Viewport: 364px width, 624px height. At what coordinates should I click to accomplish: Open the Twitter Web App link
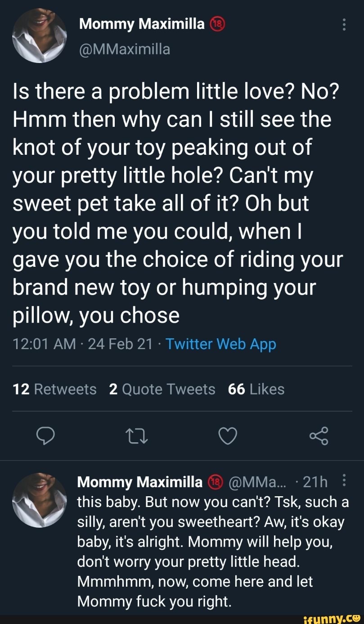coord(221,344)
